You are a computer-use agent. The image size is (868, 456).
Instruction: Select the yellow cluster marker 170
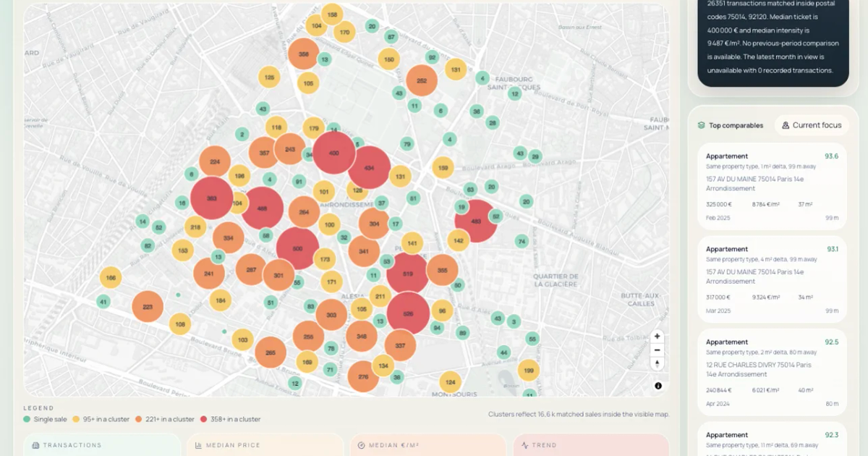pyautogui.click(x=344, y=32)
